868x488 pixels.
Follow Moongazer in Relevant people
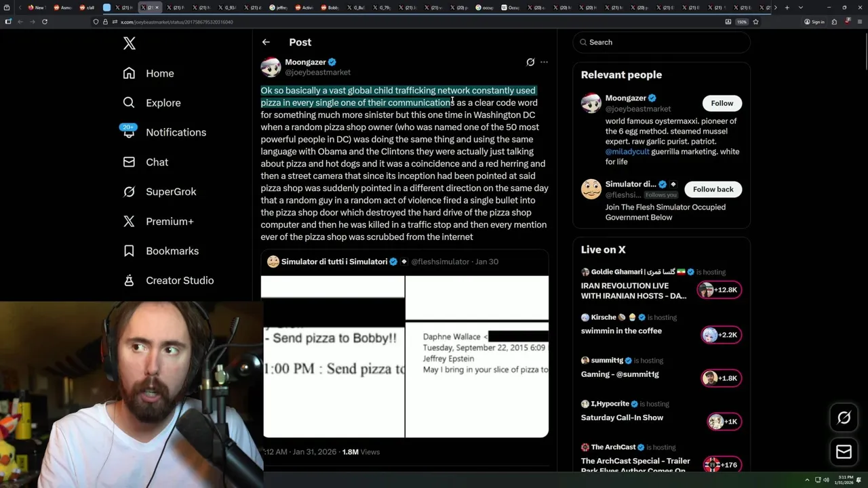(722, 103)
